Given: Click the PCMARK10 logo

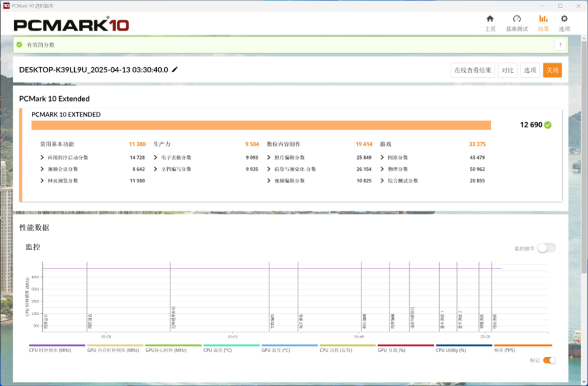Looking at the screenshot, I should coord(71,24).
